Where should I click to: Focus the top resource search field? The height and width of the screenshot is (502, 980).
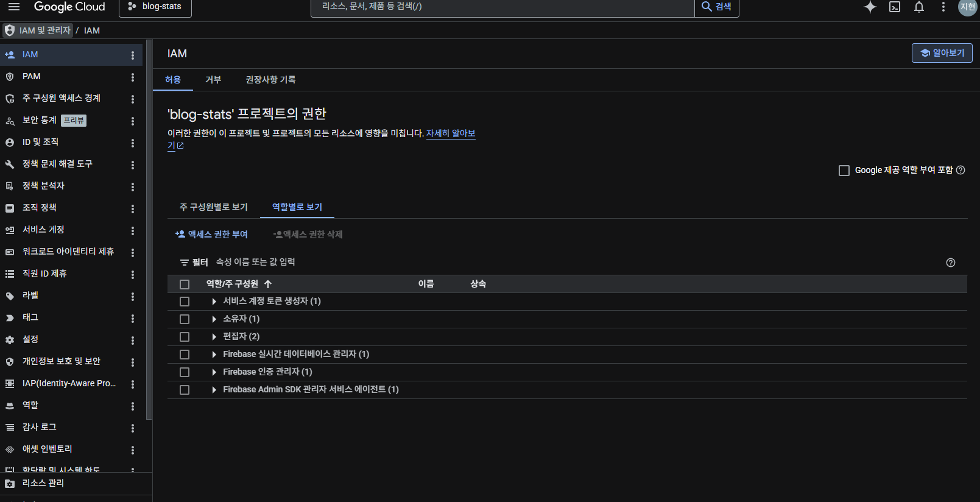point(502,7)
